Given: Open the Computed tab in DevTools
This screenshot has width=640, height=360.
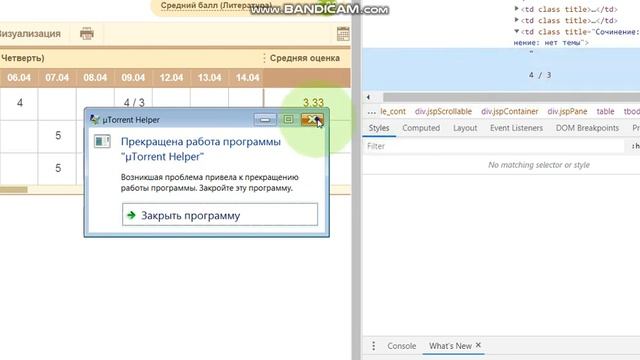Looking at the screenshot, I should [421, 128].
